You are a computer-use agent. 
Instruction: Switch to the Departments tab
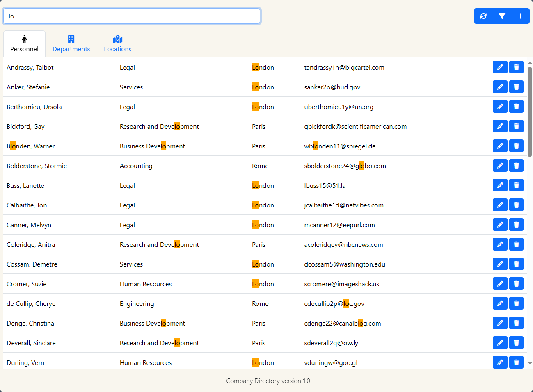pyautogui.click(x=71, y=44)
